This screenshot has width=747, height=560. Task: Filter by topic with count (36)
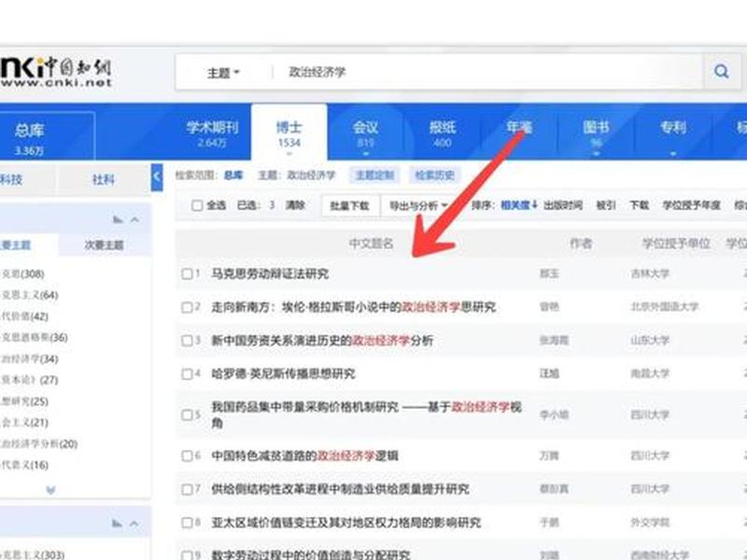[35, 338]
